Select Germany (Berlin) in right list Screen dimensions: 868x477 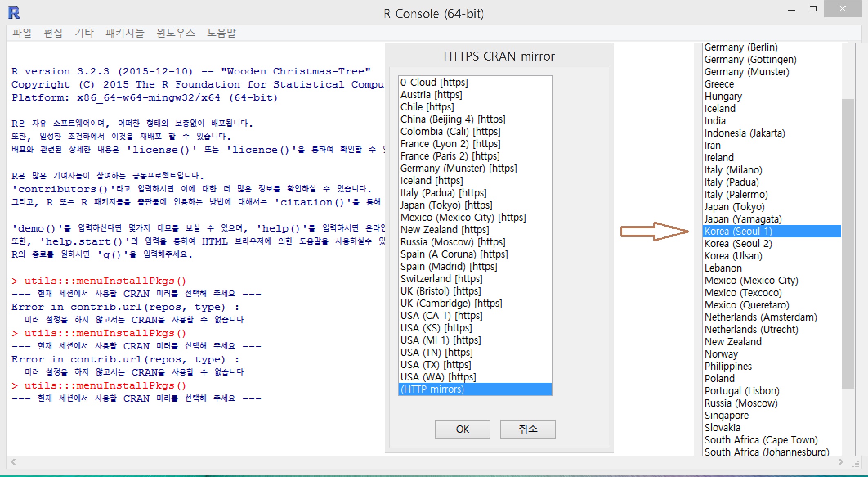772,47
